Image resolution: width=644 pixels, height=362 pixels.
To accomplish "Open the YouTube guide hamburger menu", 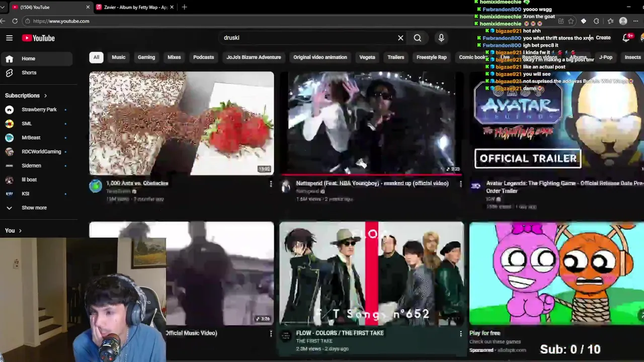I will [x=9, y=38].
